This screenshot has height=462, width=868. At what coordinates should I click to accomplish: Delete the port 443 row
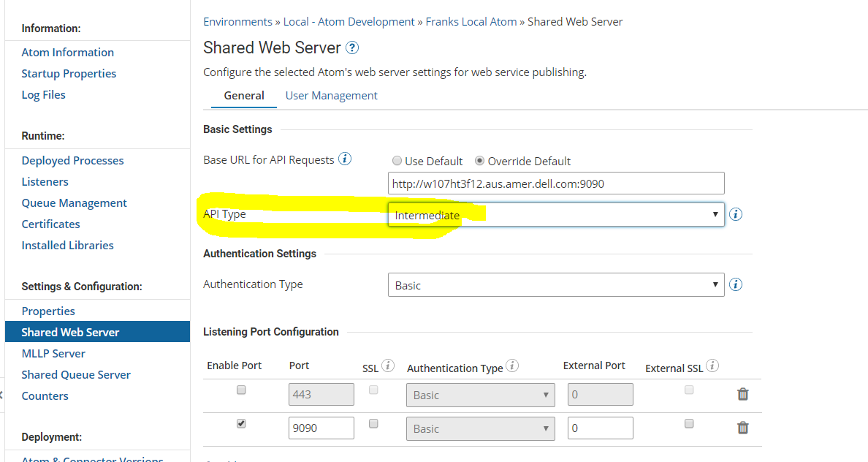tap(742, 394)
